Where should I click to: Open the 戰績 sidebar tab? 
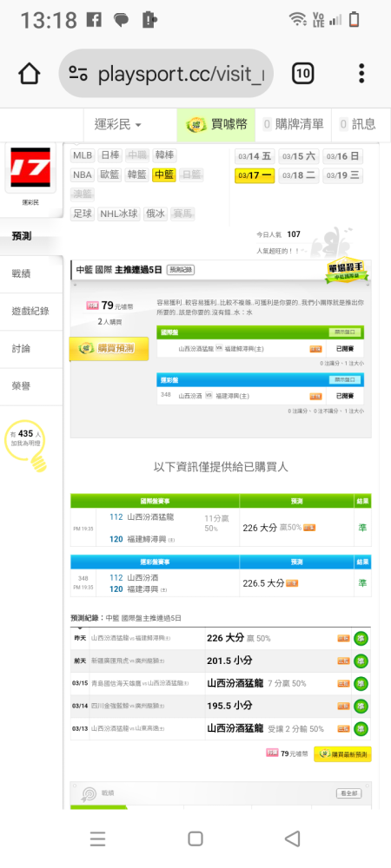tap(31, 273)
